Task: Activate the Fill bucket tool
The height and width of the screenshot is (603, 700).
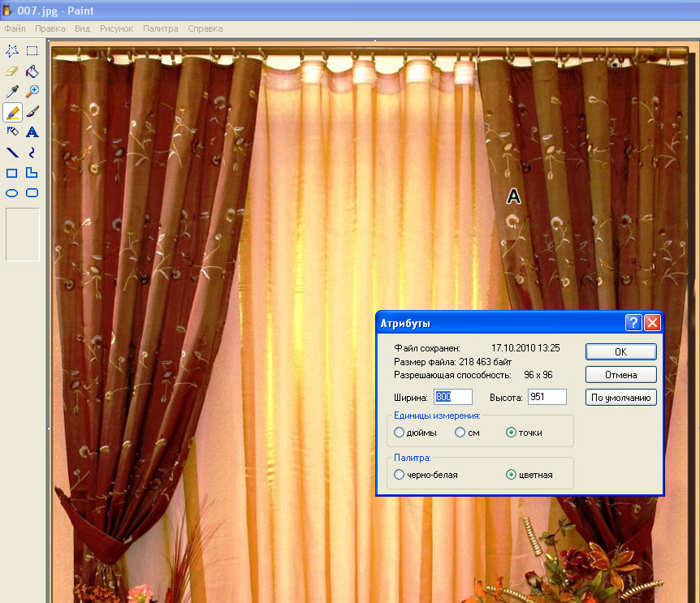Action: coord(32,71)
